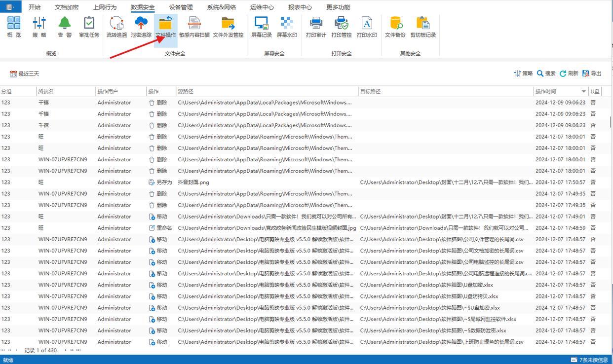Image resolution: width=613 pixels, height=364 pixels.
Task: Click the 刷新 refresh button
Action: [569, 73]
